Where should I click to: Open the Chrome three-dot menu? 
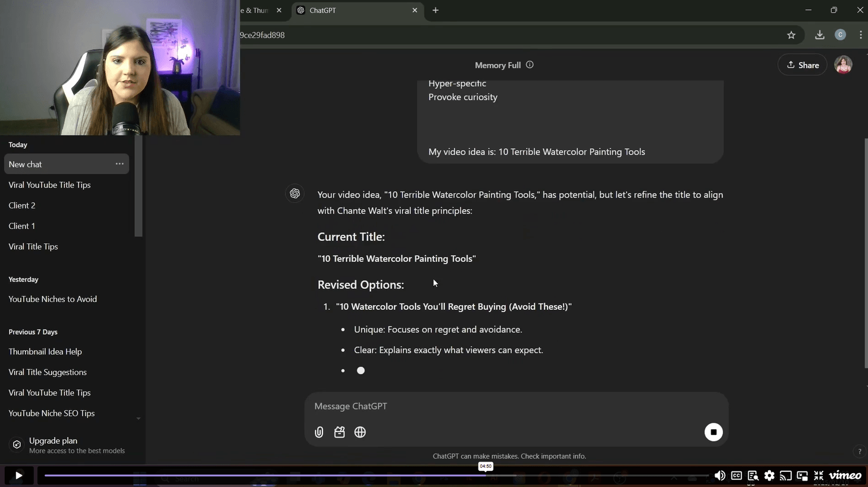click(860, 35)
